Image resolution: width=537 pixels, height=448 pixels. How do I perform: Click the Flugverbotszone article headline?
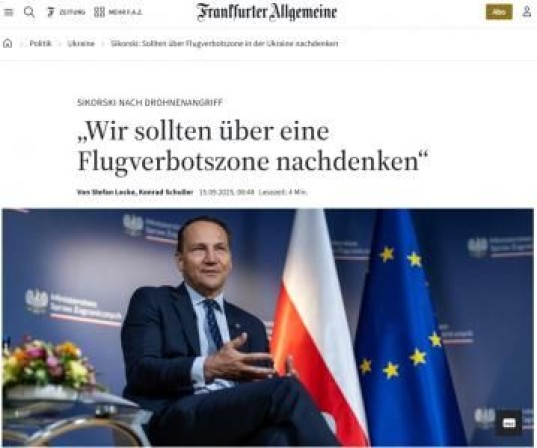(253, 146)
